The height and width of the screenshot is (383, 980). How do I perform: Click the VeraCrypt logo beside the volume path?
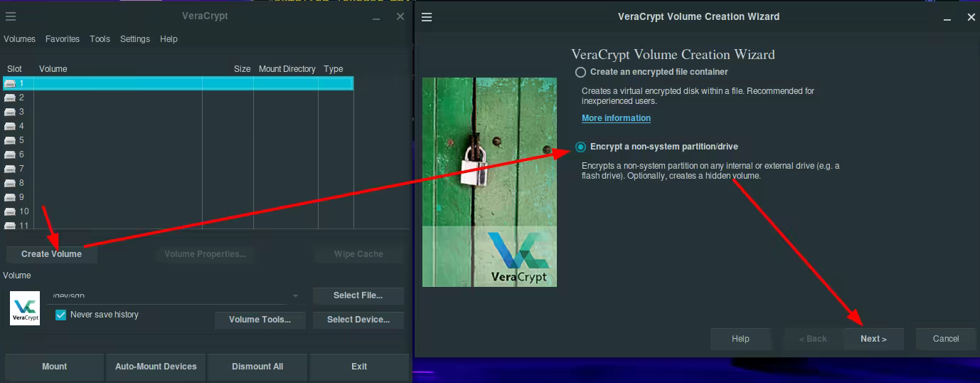[25, 308]
